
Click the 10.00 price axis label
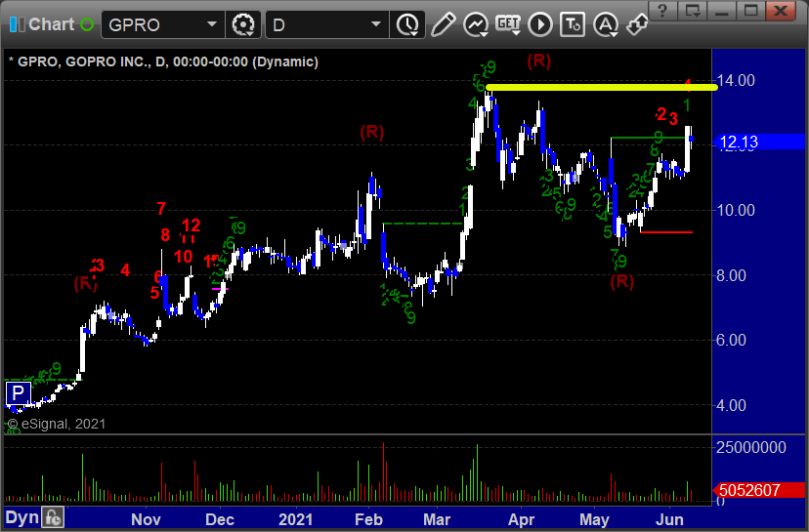(x=736, y=210)
